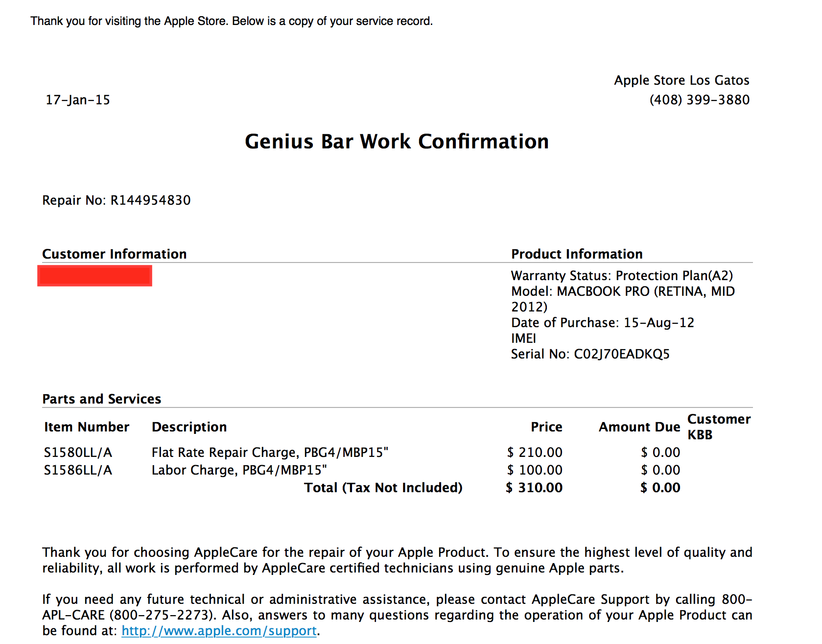822x644 pixels.
Task: Open the www.apple.com/support link
Action: 219,631
